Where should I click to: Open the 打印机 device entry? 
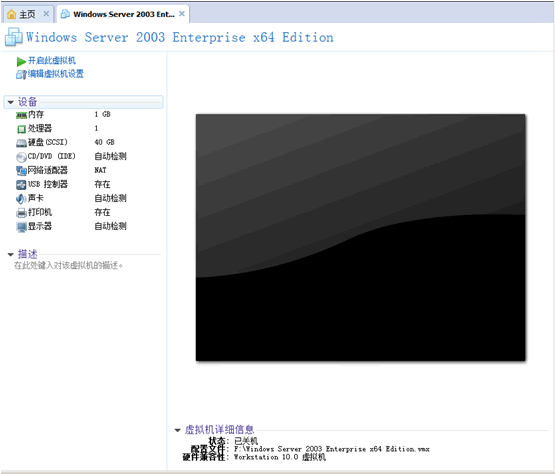[40, 212]
